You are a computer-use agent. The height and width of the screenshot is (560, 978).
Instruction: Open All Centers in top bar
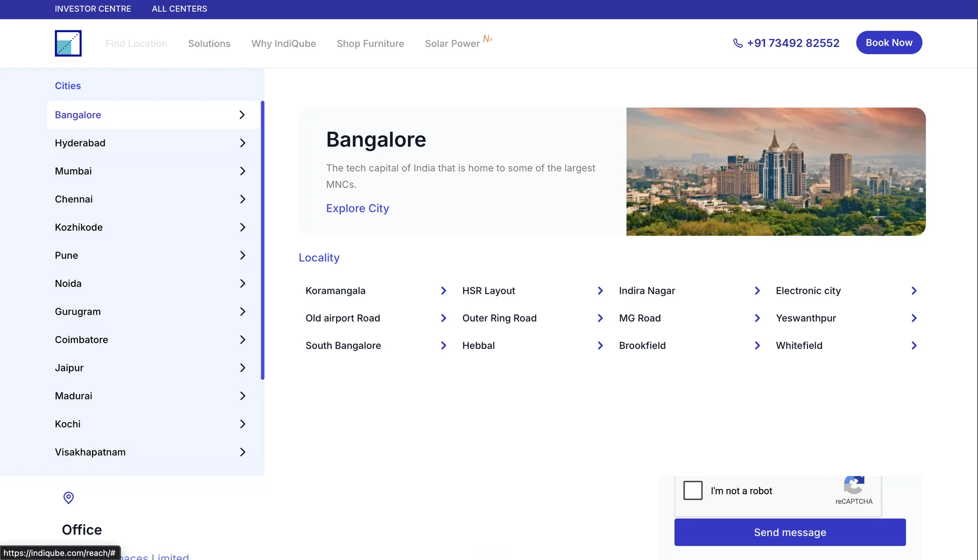point(179,9)
